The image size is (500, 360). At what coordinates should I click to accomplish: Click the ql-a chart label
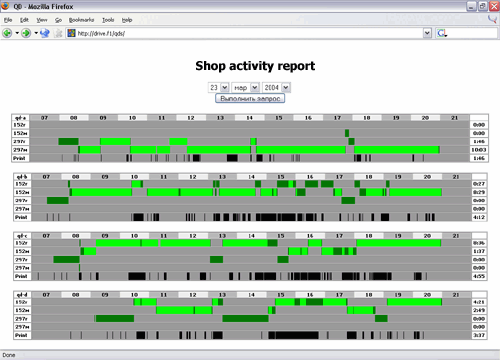pyautogui.click(x=20, y=118)
